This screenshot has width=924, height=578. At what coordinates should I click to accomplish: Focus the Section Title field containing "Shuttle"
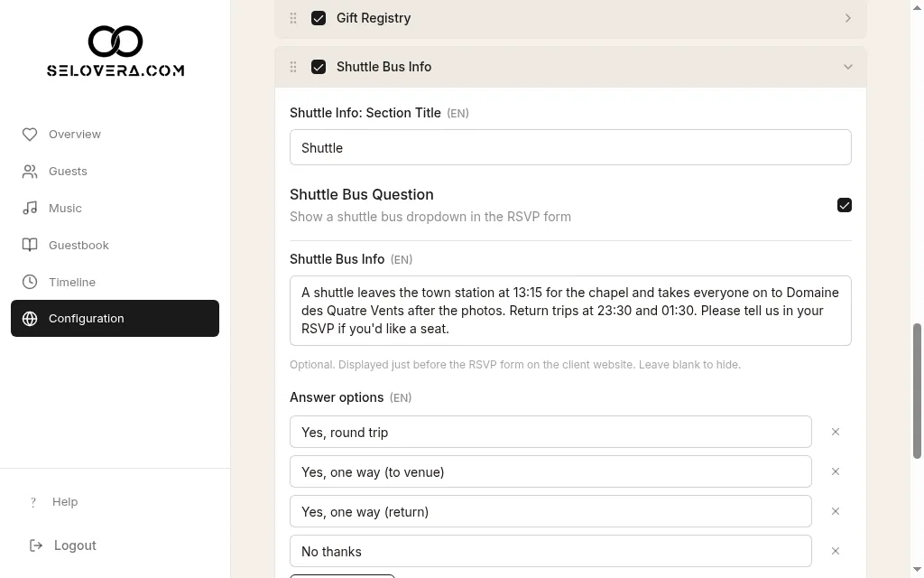[x=570, y=147]
